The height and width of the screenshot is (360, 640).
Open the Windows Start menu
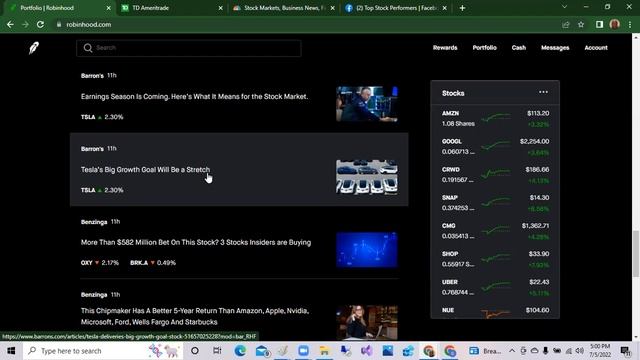pyautogui.click(x=11, y=351)
